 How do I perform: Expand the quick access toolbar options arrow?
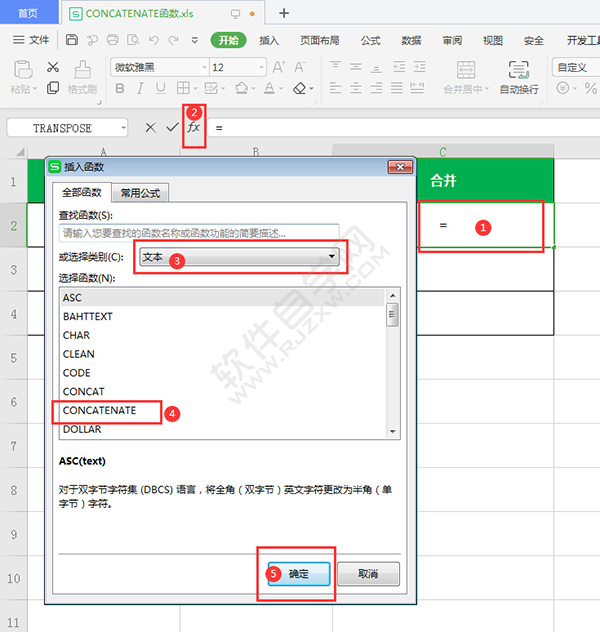click(195, 40)
